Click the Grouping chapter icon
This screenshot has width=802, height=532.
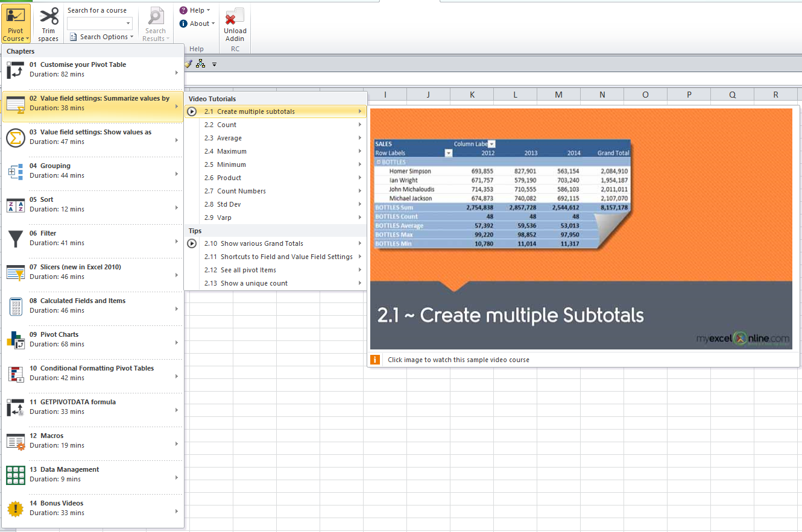click(16, 171)
